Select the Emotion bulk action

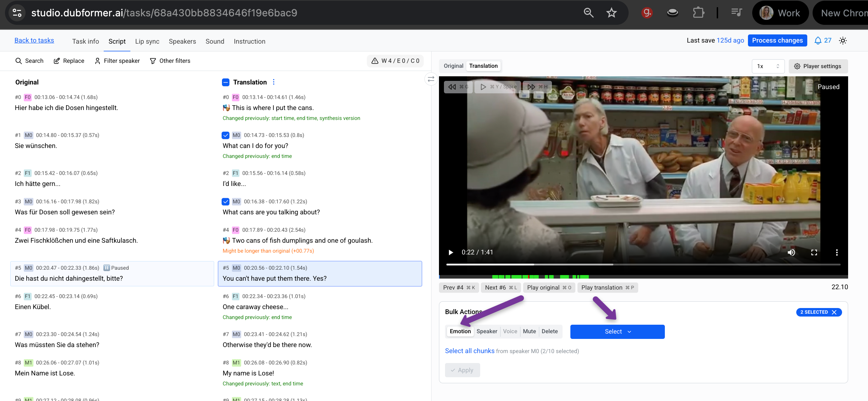tap(460, 331)
